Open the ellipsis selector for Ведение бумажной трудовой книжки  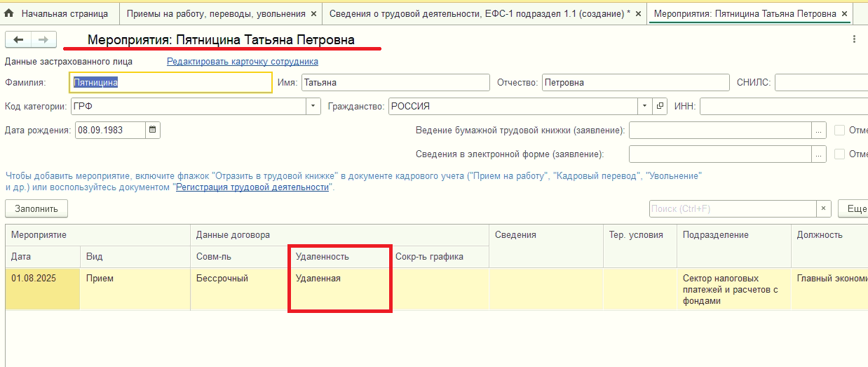[819, 131]
